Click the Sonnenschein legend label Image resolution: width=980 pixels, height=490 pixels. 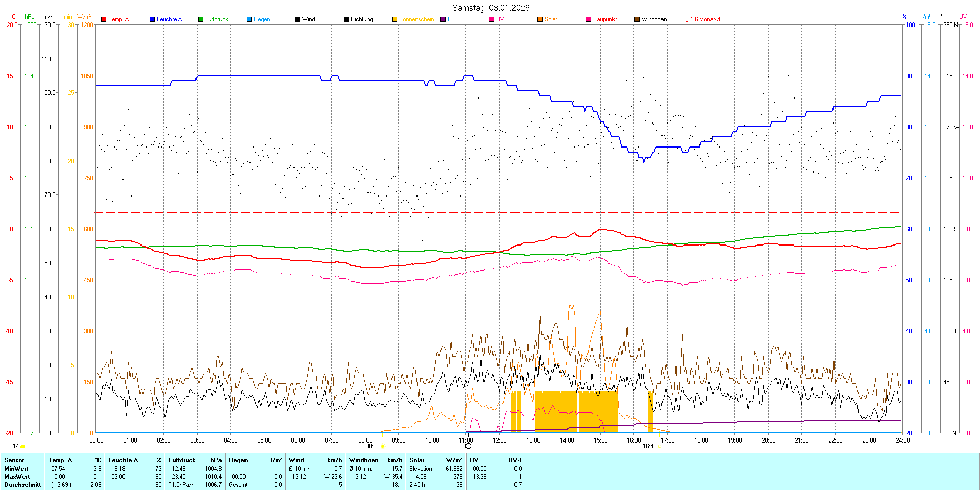pos(416,19)
